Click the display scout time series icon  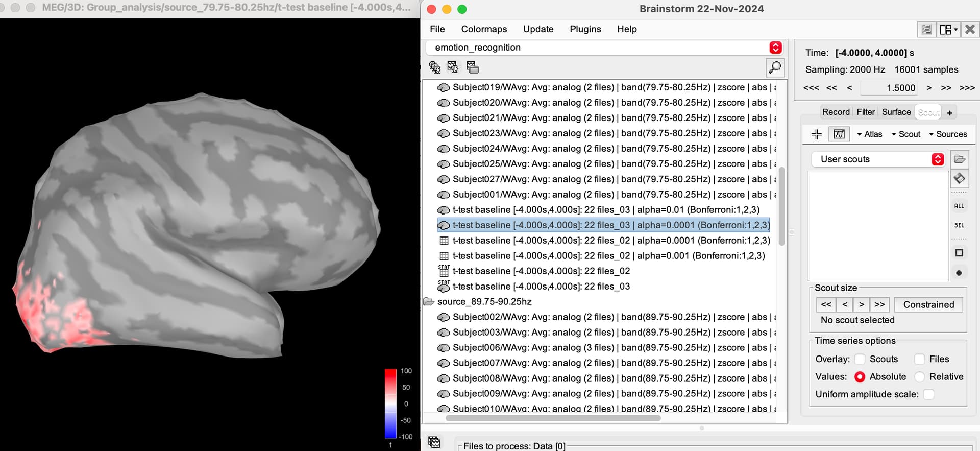coord(839,134)
